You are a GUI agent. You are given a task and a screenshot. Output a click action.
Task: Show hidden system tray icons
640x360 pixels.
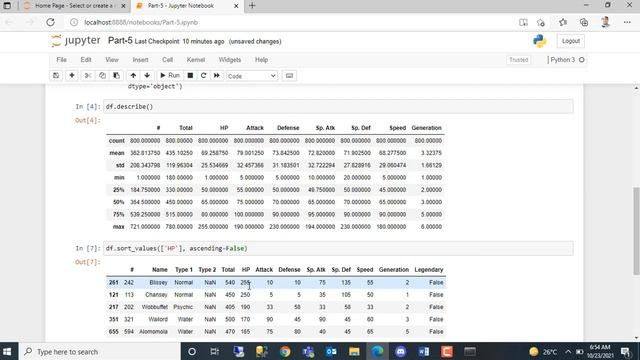pyautogui.click(x=568, y=351)
